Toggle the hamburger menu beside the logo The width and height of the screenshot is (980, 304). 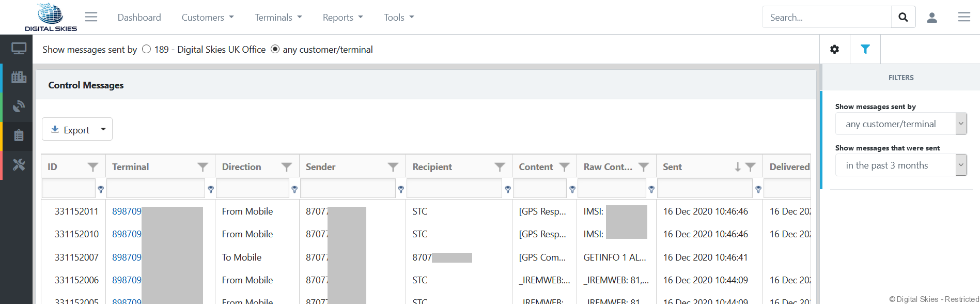(91, 17)
